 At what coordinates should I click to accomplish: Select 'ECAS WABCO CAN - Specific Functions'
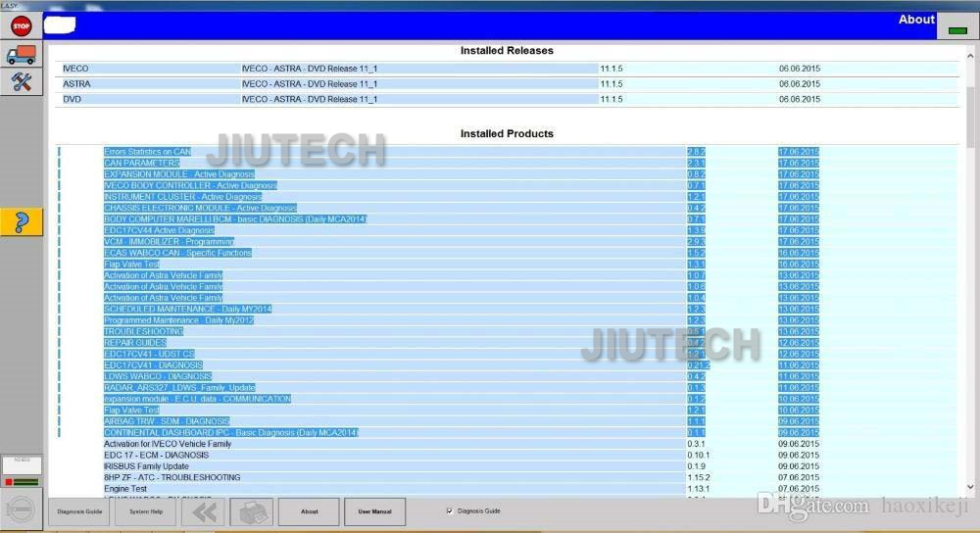coord(507,253)
